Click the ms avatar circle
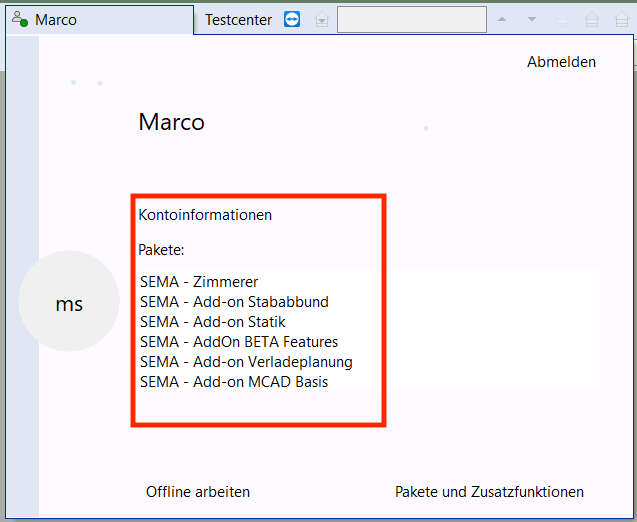This screenshot has height=522, width=637. [69, 301]
